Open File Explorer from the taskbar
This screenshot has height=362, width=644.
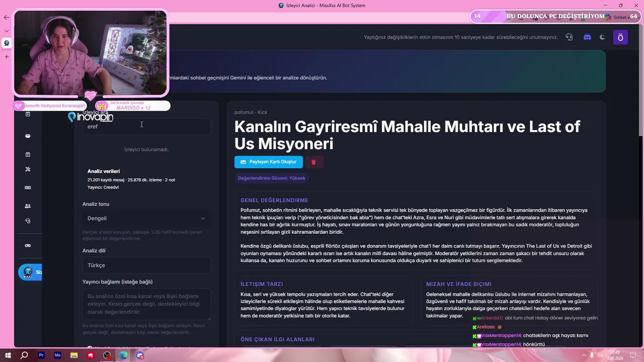[x=74, y=355]
